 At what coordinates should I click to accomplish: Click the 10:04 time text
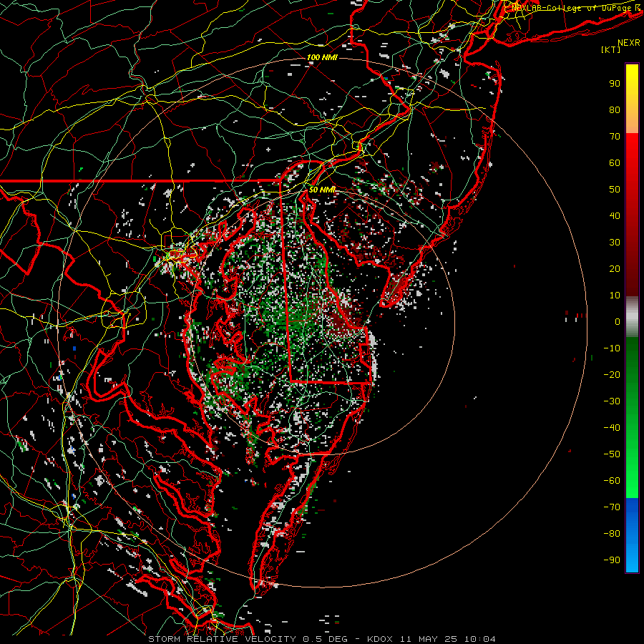click(480, 639)
